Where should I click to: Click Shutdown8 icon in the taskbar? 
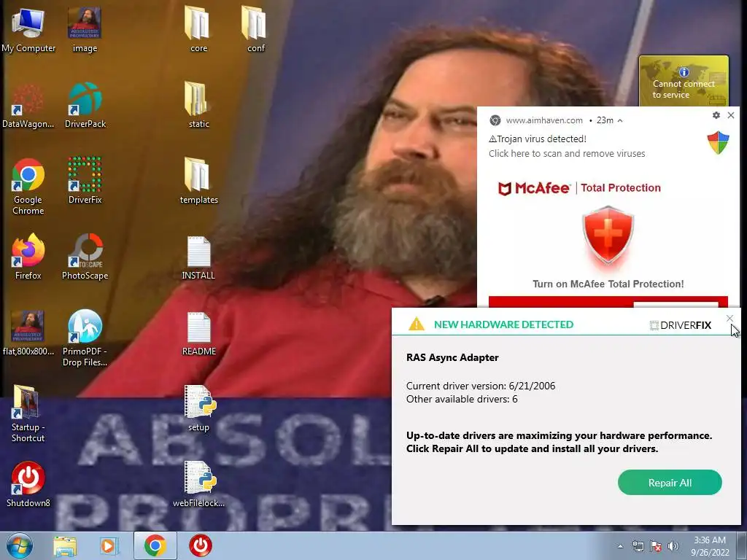[x=201, y=545]
